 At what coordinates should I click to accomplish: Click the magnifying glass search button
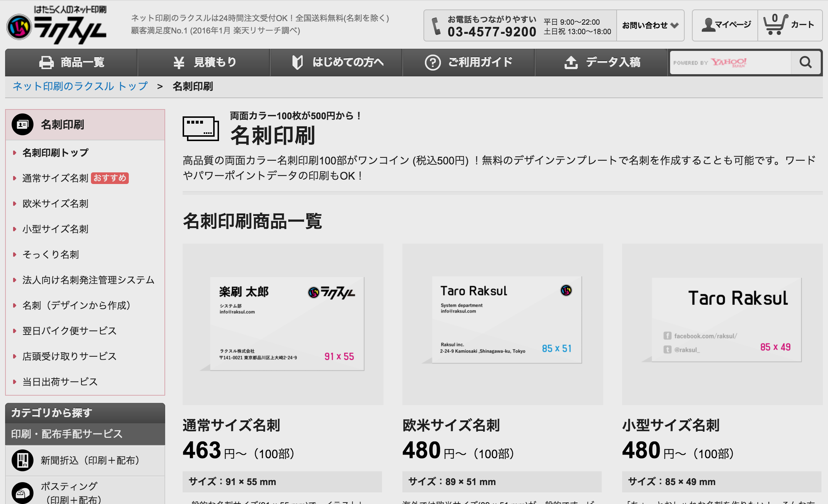806,63
